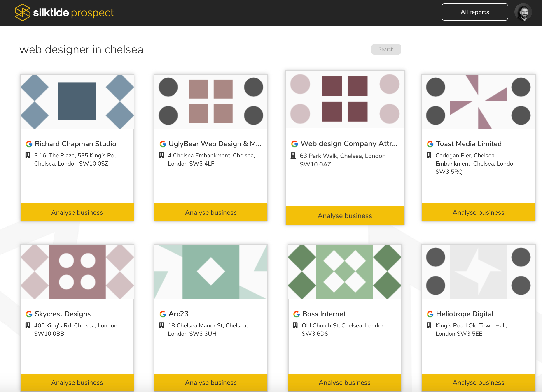Analyse business for Web design Company Attr...
The height and width of the screenshot is (392, 542).
(x=345, y=216)
